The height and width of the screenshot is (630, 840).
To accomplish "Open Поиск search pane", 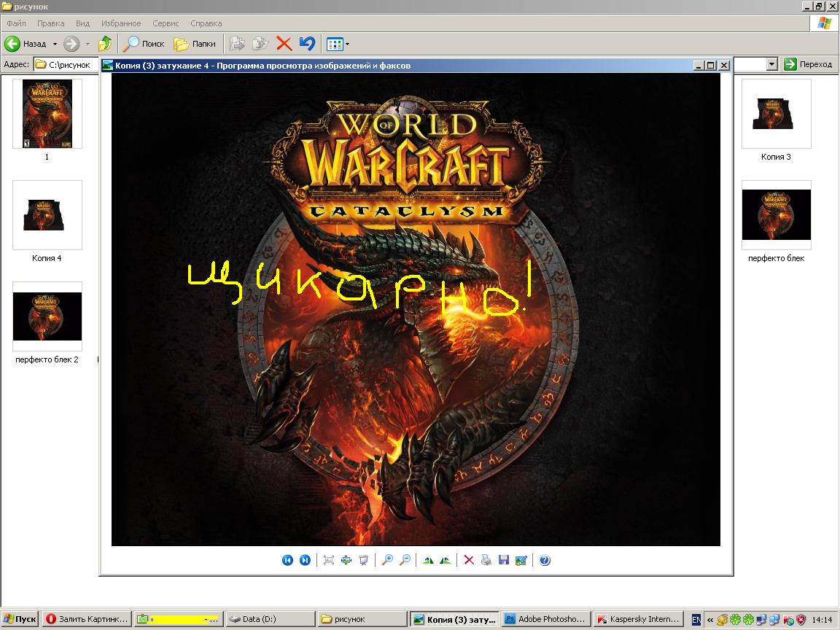I will (x=143, y=44).
